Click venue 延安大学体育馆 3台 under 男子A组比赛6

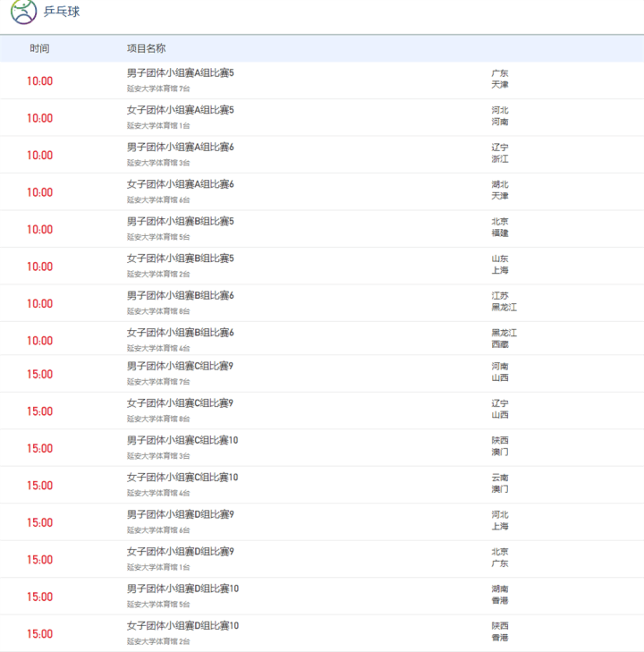[x=158, y=163]
